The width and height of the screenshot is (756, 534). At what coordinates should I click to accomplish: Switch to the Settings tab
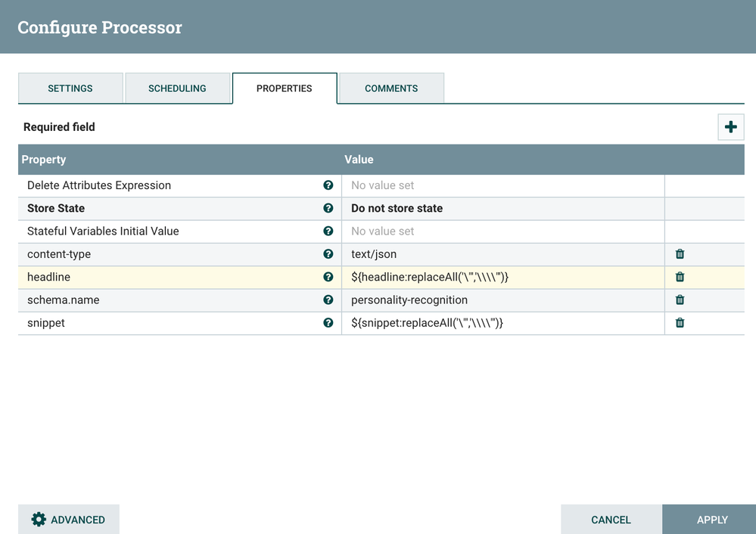(x=70, y=88)
